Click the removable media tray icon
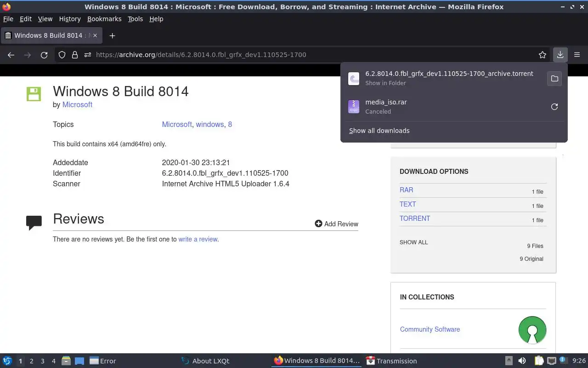This screenshot has width=588, height=368. click(509, 361)
